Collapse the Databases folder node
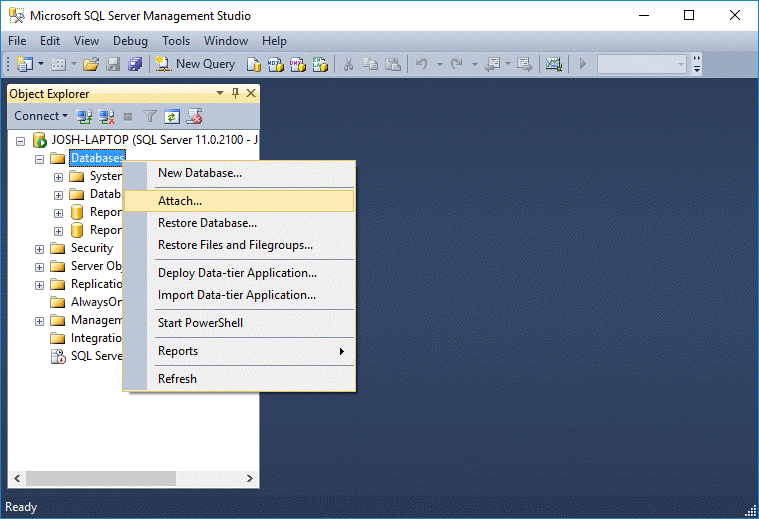The width and height of the screenshot is (759, 519). (x=40, y=158)
